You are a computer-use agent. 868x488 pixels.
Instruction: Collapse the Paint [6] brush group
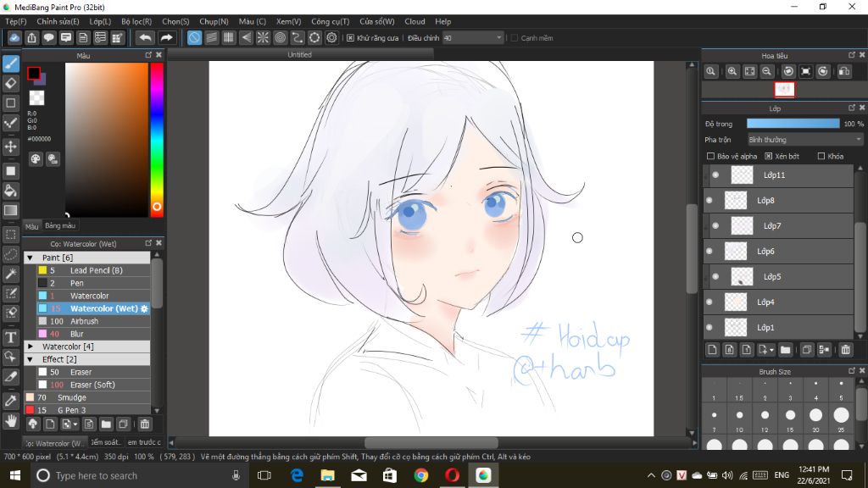pos(31,258)
